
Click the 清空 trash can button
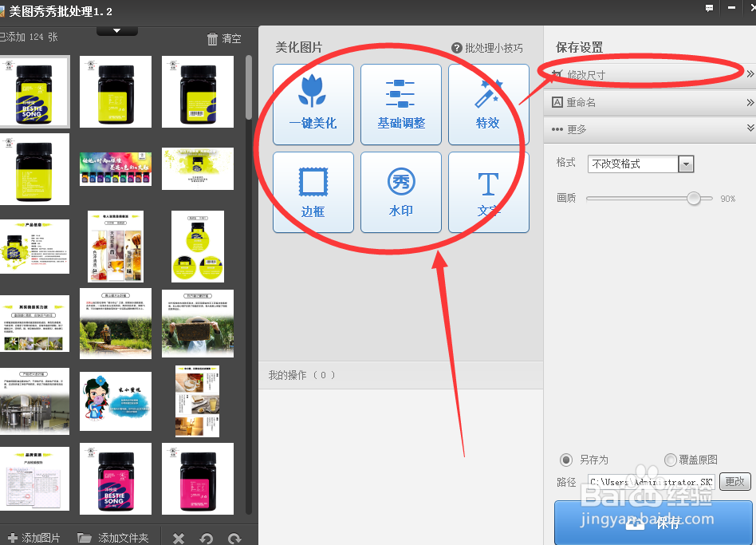(224, 38)
